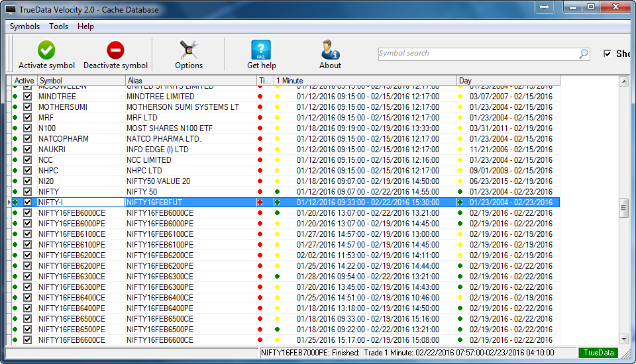The height and width of the screenshot is (364, 636).
Task: Uncheck the Active checkbox for N100
Action: (x=27, y=128)
